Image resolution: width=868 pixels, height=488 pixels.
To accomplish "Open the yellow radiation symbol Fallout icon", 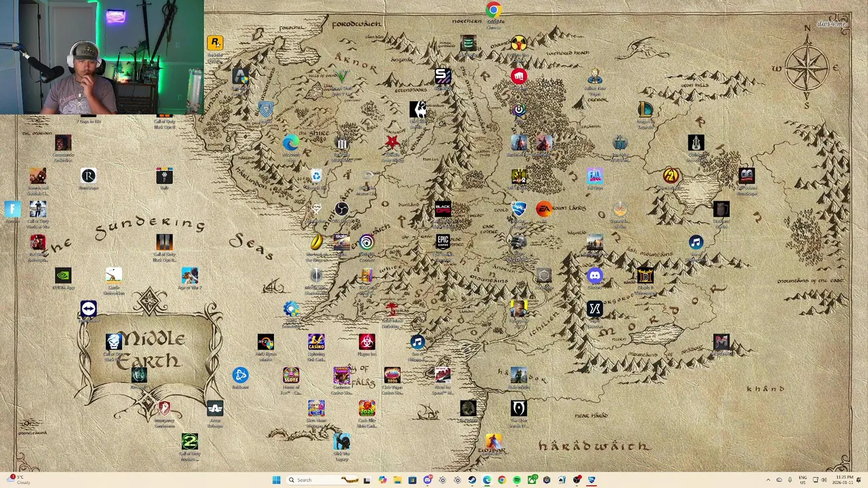I will pos(519,43).
